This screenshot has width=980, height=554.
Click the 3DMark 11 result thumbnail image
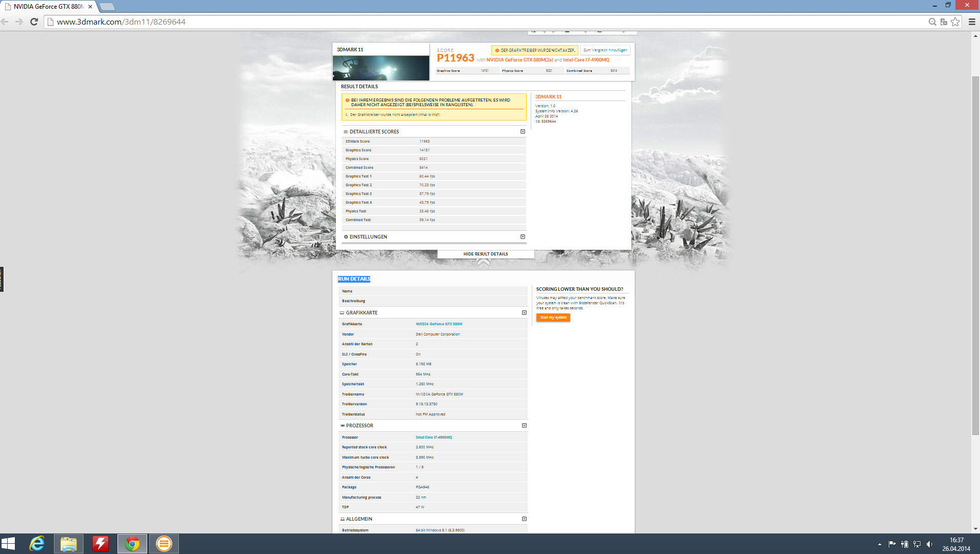coord(381,68)
